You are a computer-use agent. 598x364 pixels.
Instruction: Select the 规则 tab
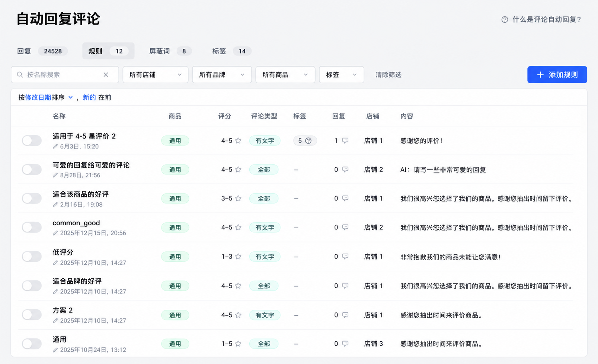pos(108,51)
